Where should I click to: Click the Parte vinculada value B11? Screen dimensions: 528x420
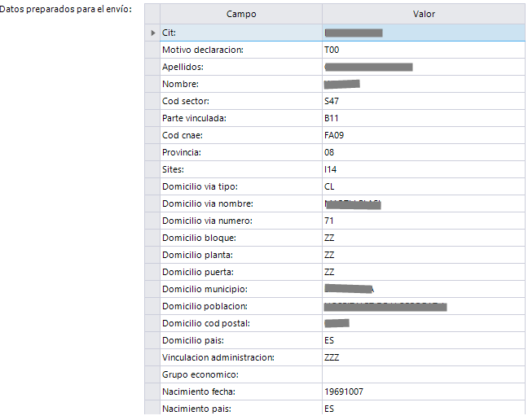pyautogui.click(x=331, y=118)
